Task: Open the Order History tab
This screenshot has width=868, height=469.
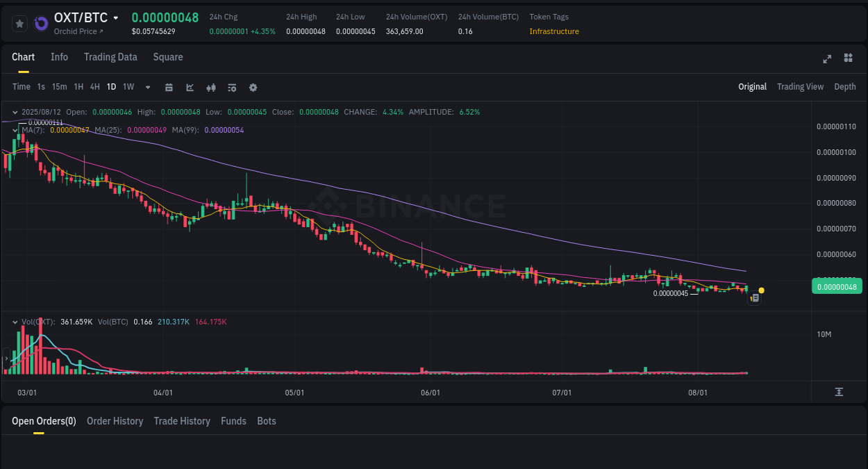Action: 115,421
